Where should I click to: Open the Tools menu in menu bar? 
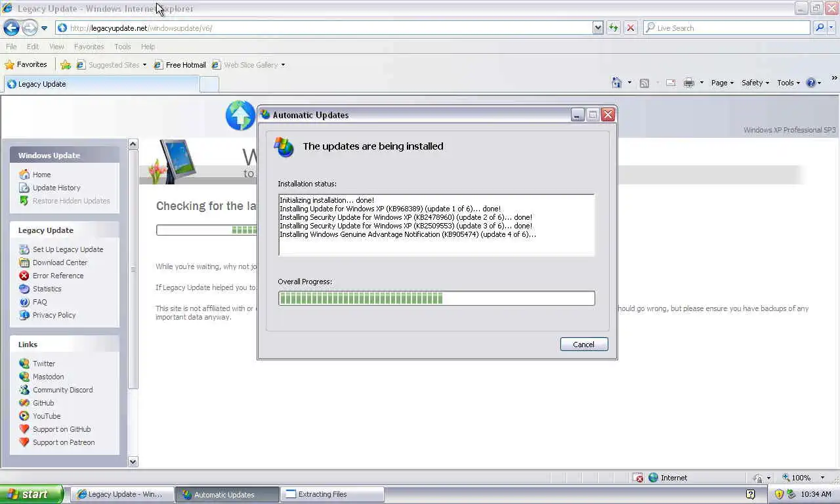[x=122, y=47]
